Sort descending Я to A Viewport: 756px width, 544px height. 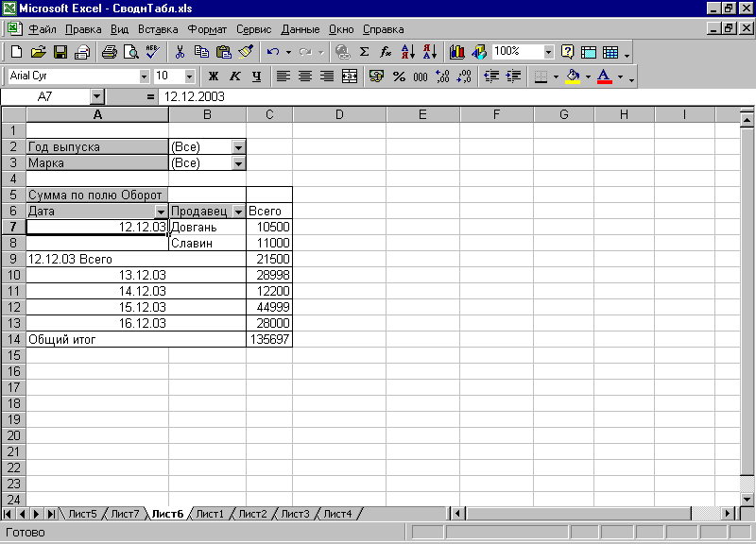430,52
